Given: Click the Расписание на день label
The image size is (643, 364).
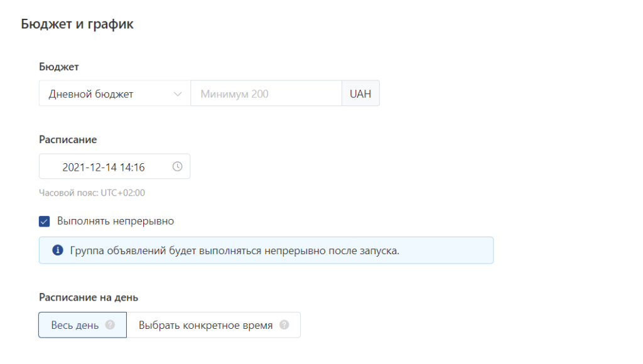Looking at the screenshot, I should [x=89, y=297].
